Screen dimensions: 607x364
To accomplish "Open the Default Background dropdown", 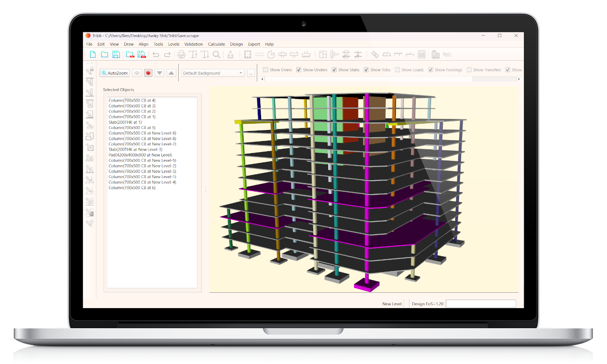I will tap(240, 72).
